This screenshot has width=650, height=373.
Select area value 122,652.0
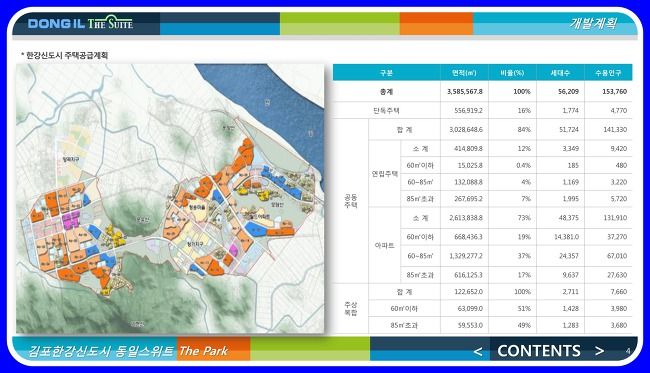468,292
